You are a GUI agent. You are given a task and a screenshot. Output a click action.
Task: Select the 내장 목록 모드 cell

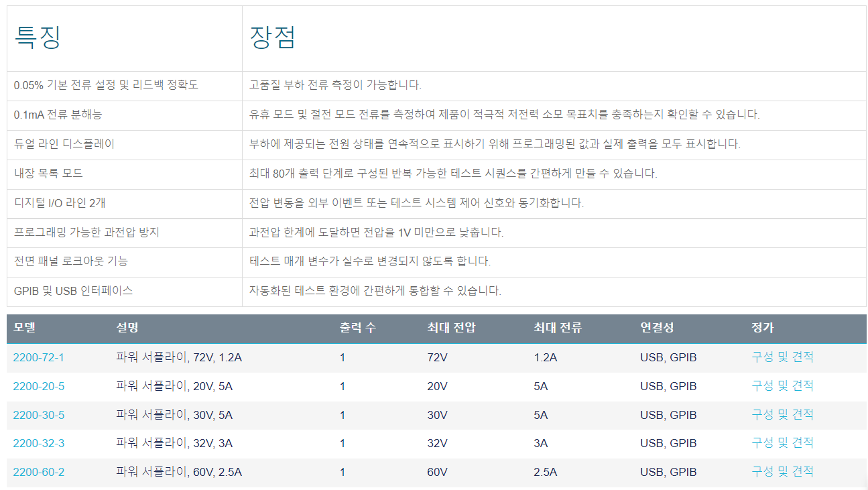(125, 174)
